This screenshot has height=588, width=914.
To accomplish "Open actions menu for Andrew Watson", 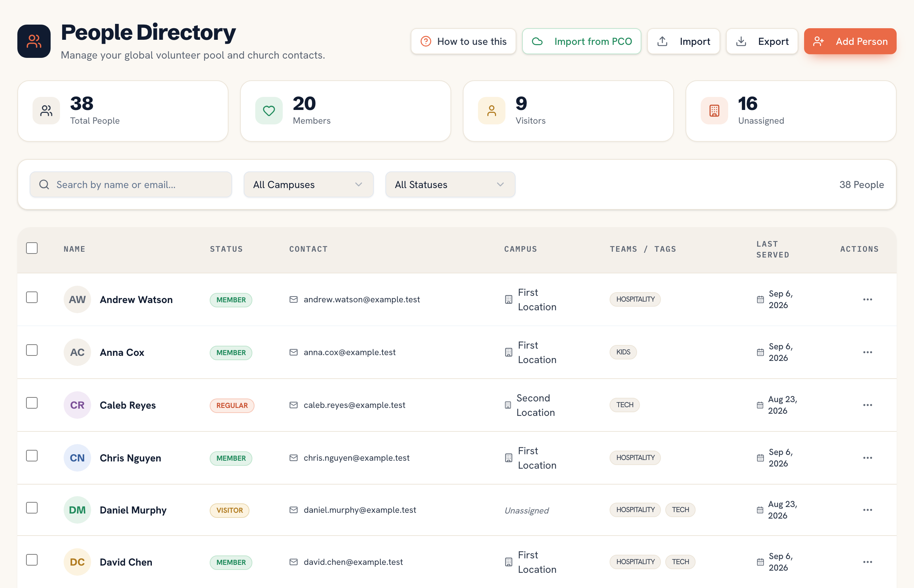I will point(867,299).
